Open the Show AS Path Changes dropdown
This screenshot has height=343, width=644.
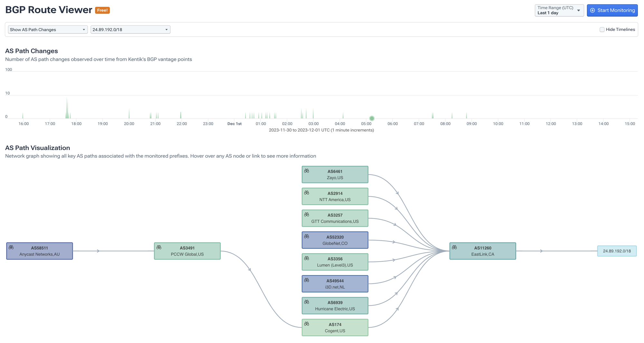47,29
